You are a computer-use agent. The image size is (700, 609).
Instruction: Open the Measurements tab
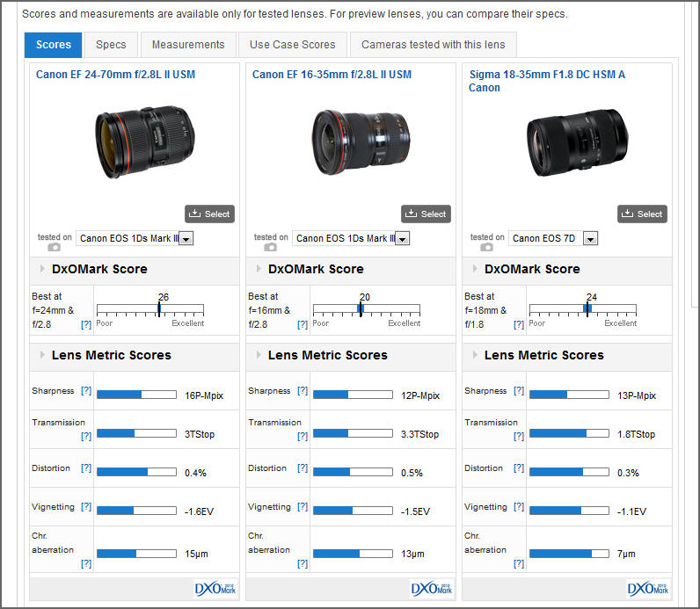pyautogui.click(x=188, y=45)
